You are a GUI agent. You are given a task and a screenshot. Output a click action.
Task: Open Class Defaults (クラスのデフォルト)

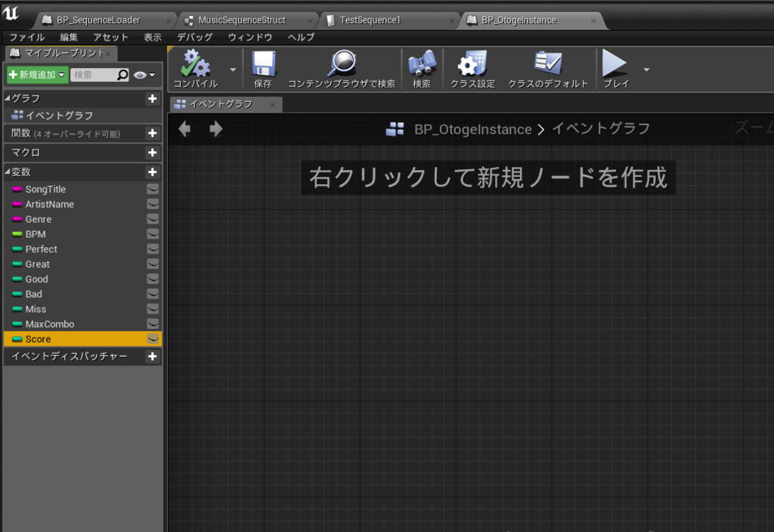548,69
